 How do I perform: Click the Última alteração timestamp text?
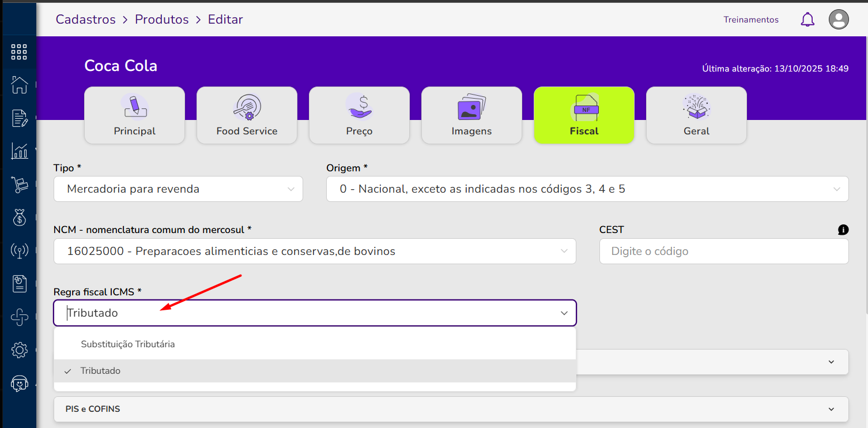tap(775, 69)
